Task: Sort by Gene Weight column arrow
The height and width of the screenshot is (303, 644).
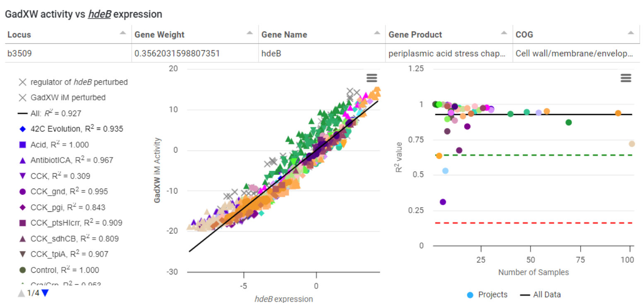Action: [249, 33]
